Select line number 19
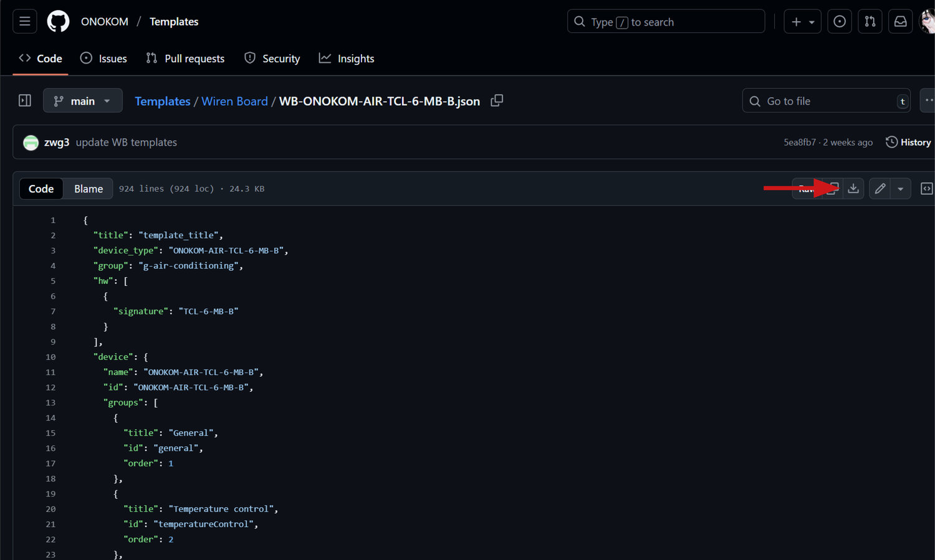This screenshot has width=935, height=560. 50,494
